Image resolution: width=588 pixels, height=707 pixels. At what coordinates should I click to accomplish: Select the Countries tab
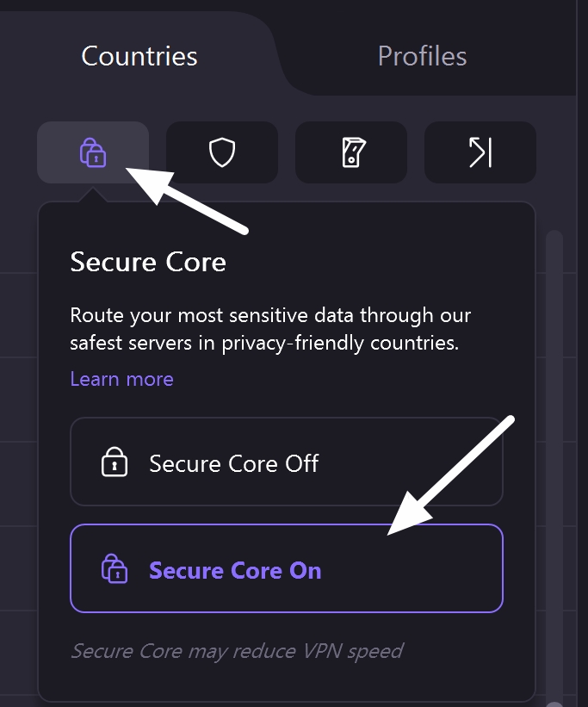pos(139,55)
